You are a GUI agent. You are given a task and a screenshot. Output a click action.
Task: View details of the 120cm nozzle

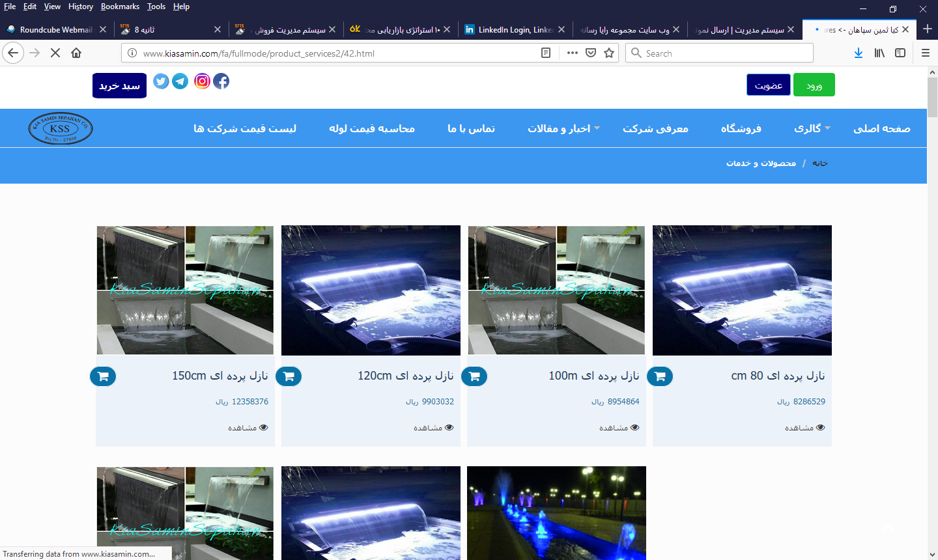(434, 428)
